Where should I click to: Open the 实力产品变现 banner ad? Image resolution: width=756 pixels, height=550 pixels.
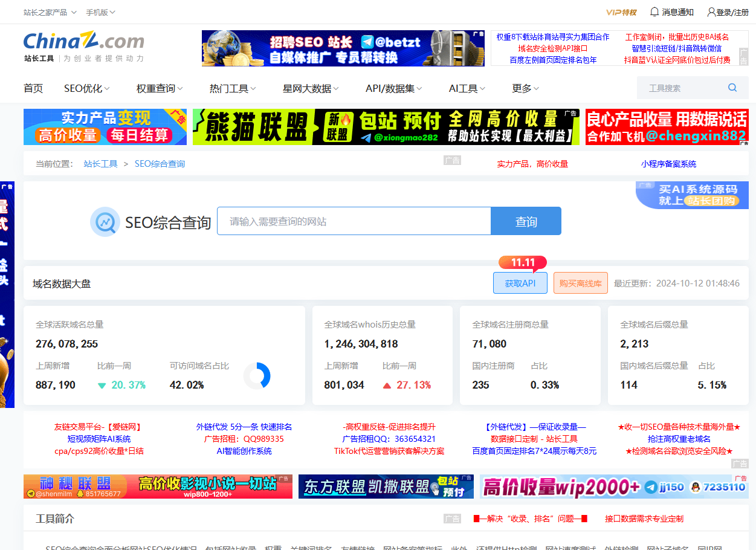click(x=105, y=127)
